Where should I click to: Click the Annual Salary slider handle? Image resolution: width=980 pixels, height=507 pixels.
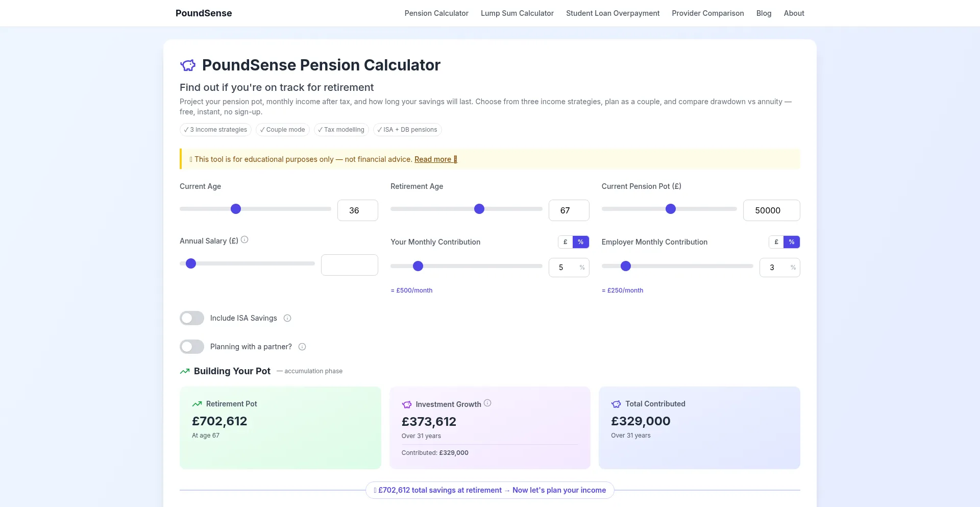coord(191,263)
